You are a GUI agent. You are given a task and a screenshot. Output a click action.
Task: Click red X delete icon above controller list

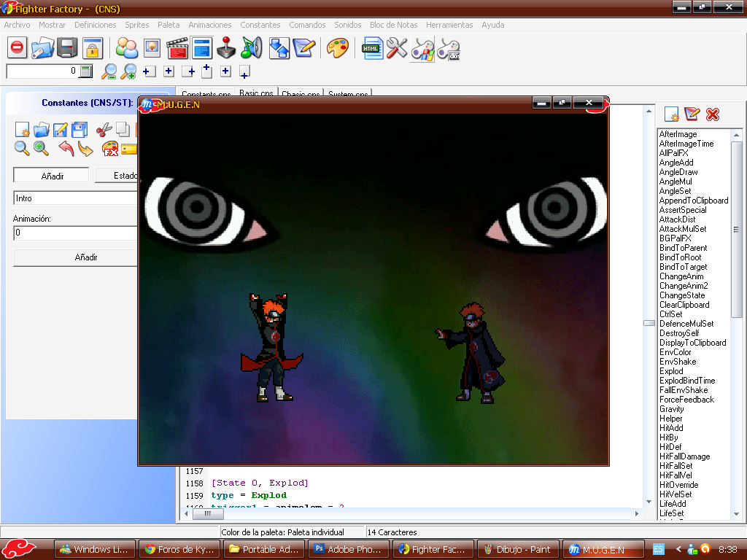[713, 114]
